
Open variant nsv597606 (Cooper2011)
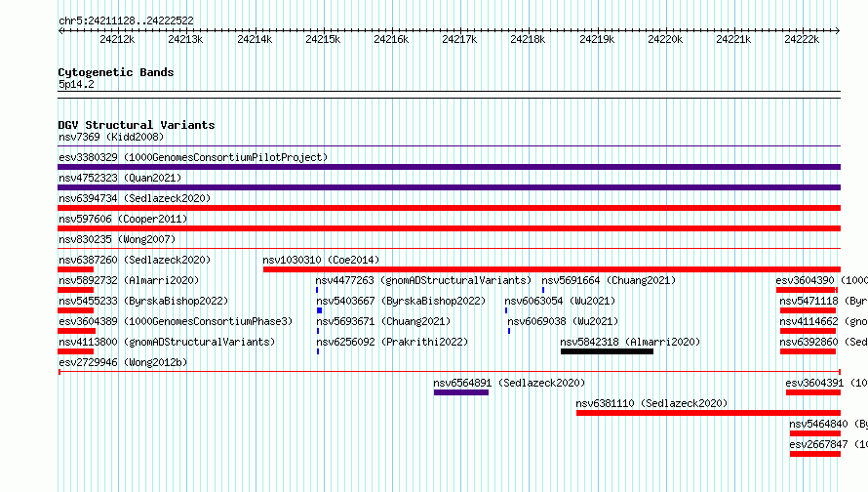123,219
